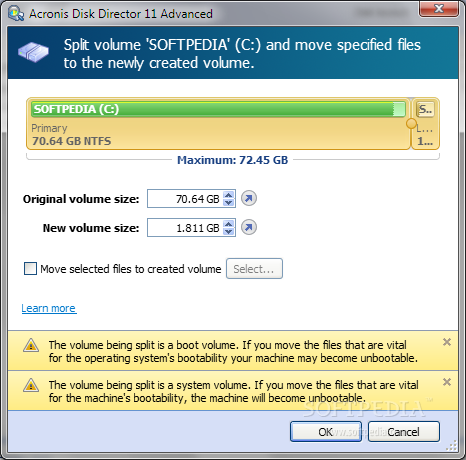Click the maximize arrow next to Original volume size
Viewport: 466px width, 460px height.
(249, 199)
